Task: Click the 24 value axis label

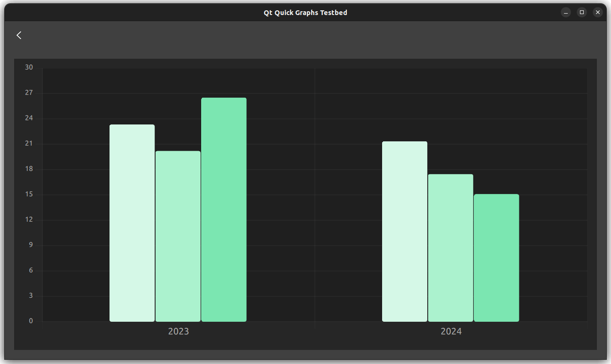Action: [29, 118]
